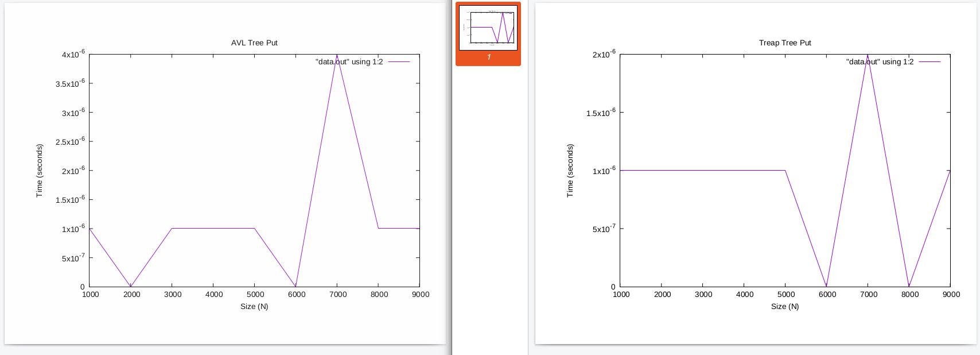
Task: Click 'Time (seconds)' axis label on AVL plot
Action: 40,171
